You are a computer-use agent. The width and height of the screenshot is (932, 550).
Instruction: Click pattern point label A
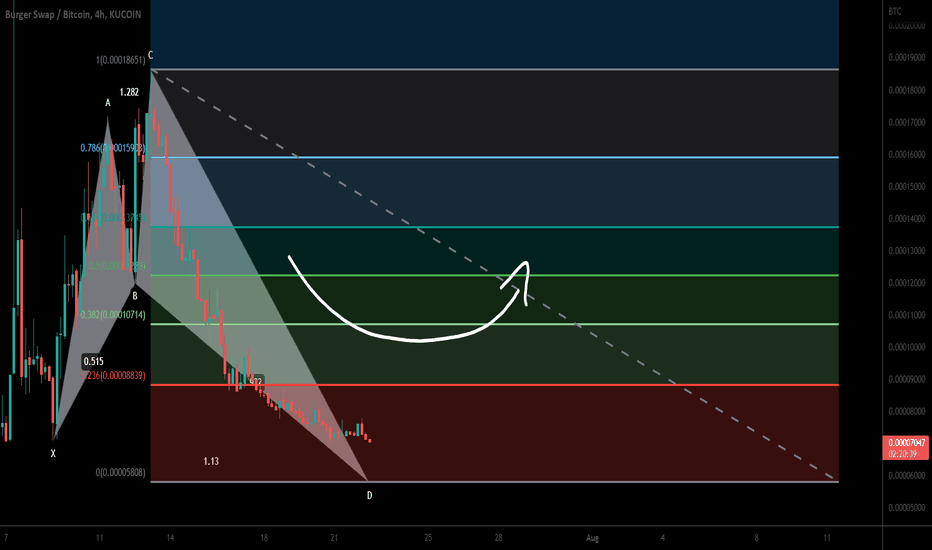[x=108, y=103]
